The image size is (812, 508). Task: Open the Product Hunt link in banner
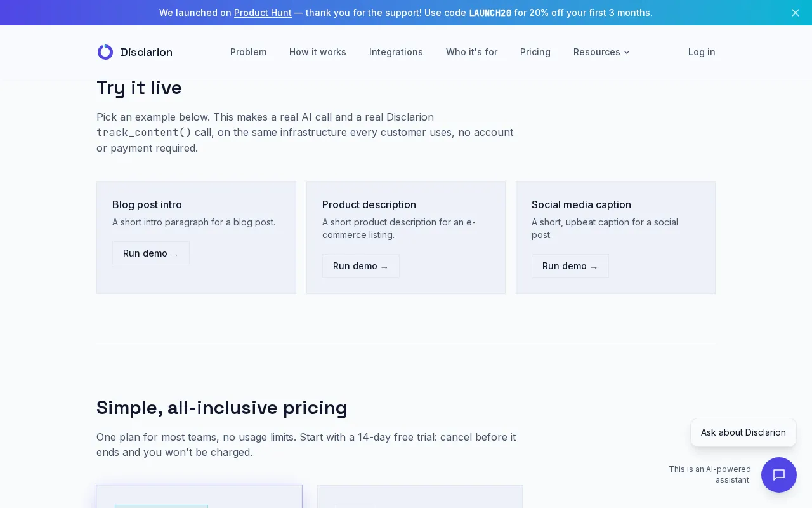pyautogui.click(x=263, y=13)
